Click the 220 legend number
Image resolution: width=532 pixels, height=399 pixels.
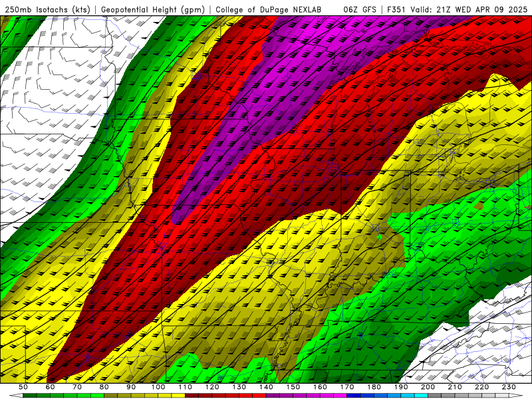[x=481, y=387]
